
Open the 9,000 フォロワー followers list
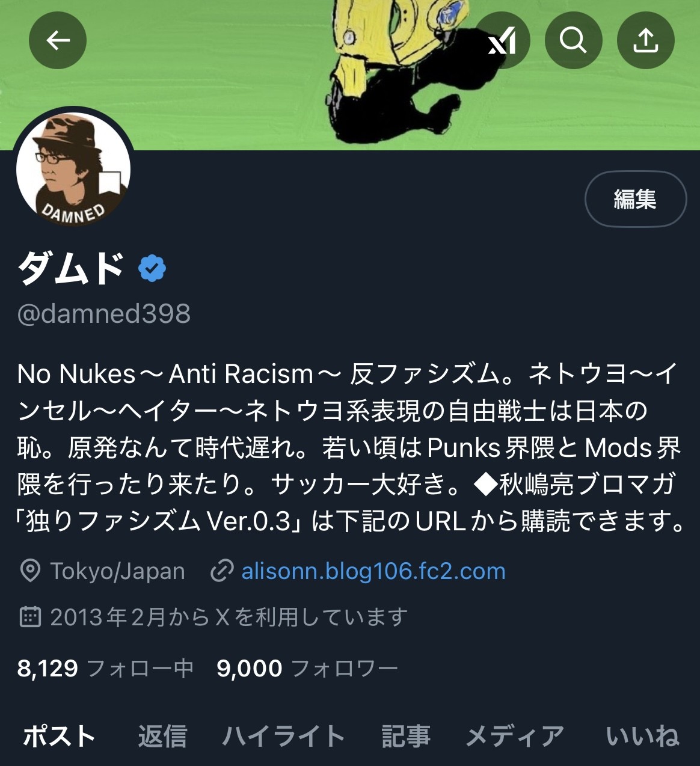pyautogui.click(x=307, y=668)
